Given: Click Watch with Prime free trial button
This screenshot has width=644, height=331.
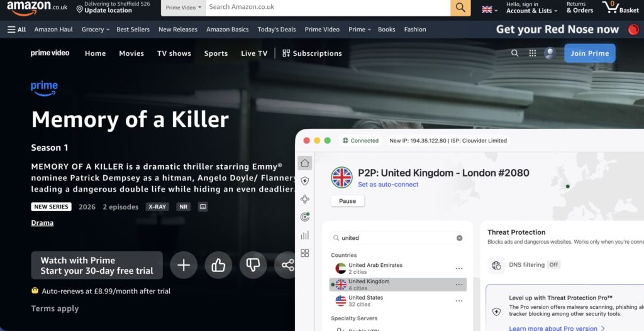Looking at the screenshot, I should 97,266.
